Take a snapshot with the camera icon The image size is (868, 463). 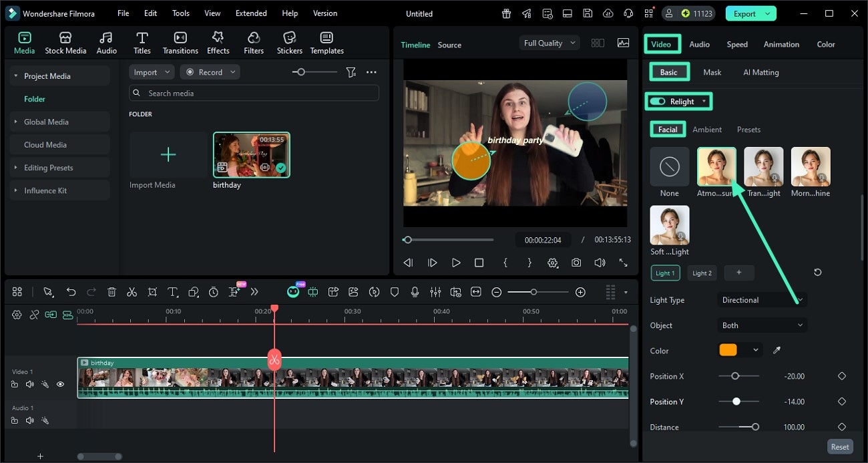pyautogui.click(x=576, y=263)
